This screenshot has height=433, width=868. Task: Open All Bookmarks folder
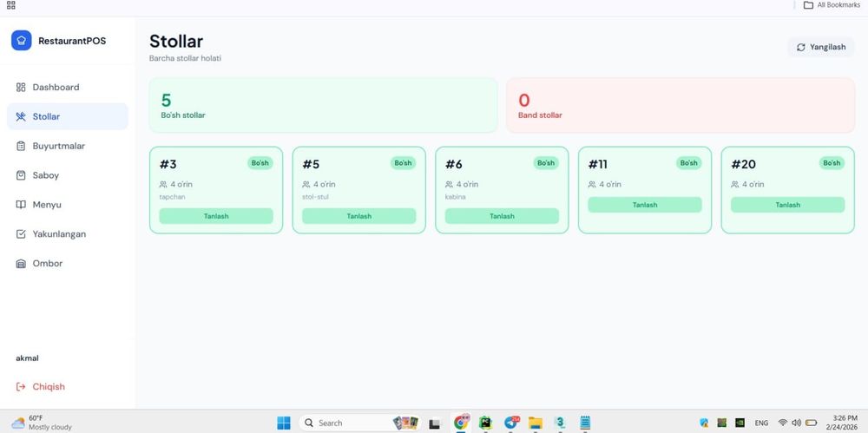tap(832, 5)
